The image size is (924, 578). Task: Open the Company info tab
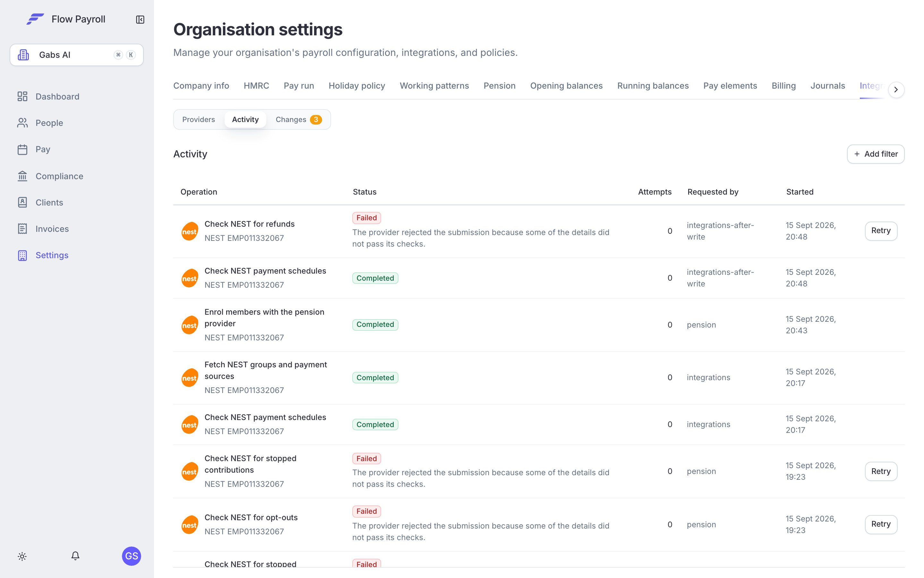pos(201,86)
